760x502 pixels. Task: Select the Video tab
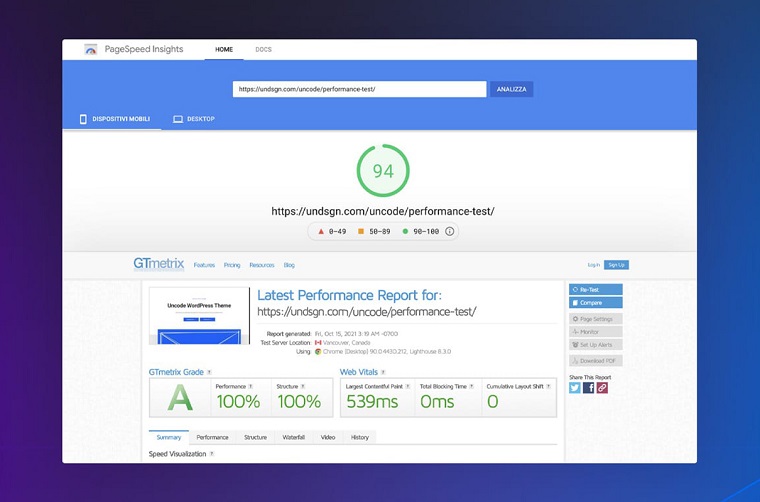[328, 437]
